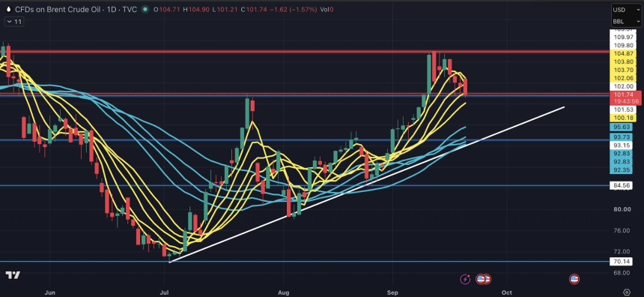Click the blue 92.35 price label
The image size is (644, 297).
pyautogui.click(x=622, y=170)
